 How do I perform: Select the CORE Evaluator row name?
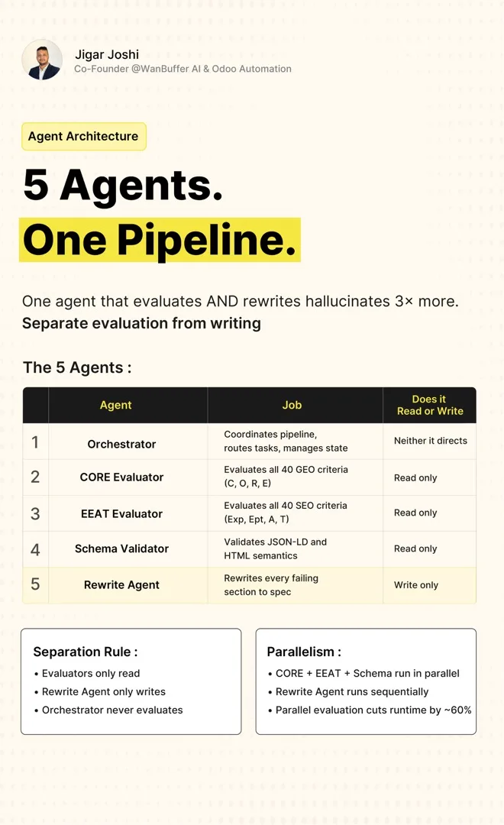pyautogui.click(x=121, y=477)
